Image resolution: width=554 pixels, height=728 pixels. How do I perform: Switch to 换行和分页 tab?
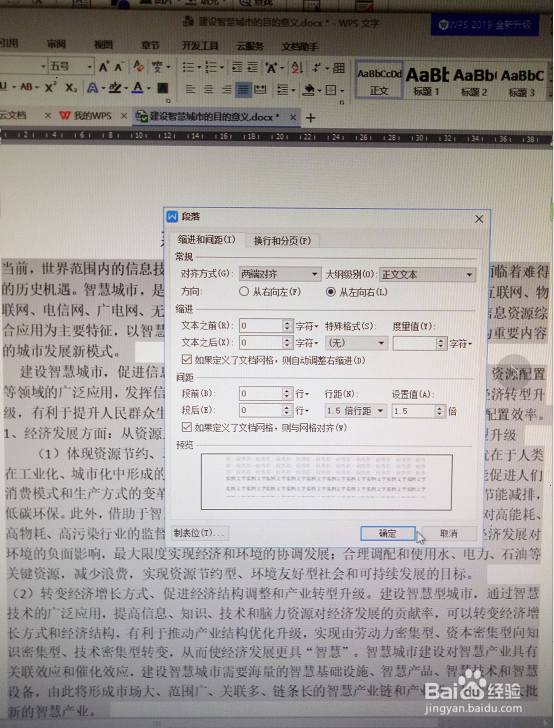[282, 240]
